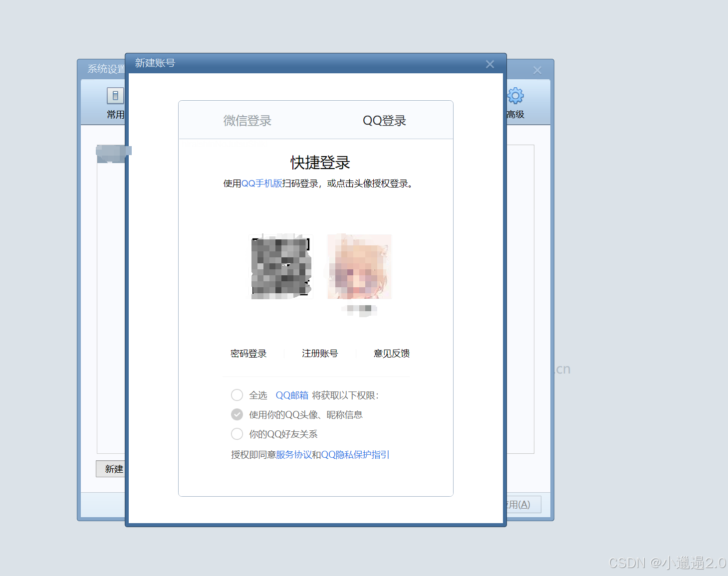Click 新建 button in 系统设置 window
This screenshot has width=728, height=576.
coord(111,469)
